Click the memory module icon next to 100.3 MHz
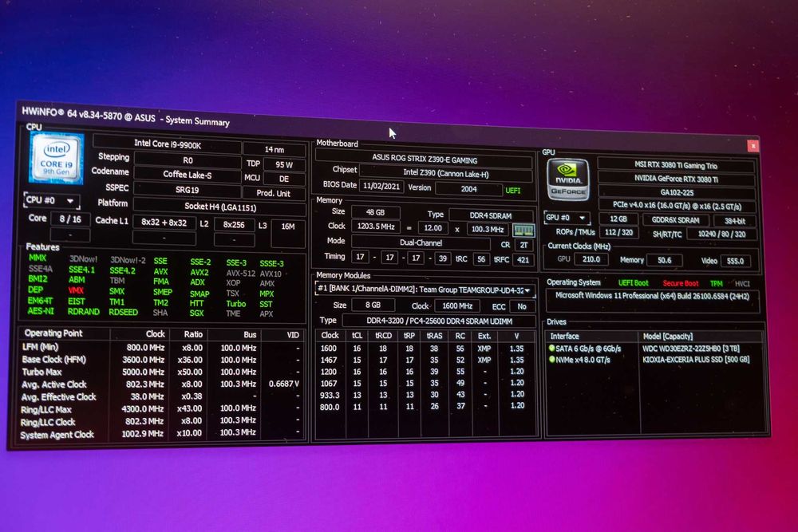The height and width of the screenshot is (532, 798). 523,230
